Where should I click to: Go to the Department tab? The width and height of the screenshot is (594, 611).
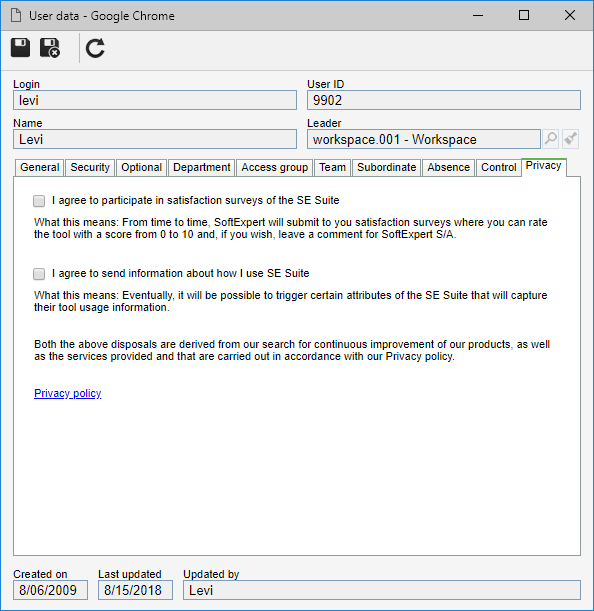tap(202, 168)
